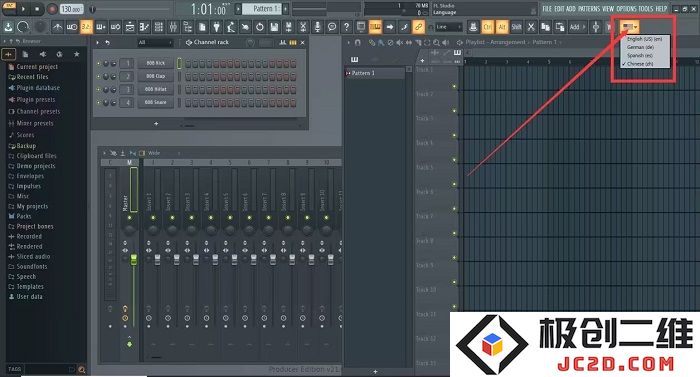This screenshot has height=377, width=700.
Task: Mute the 808 Kick channel green light
Action: coord(99,63)
